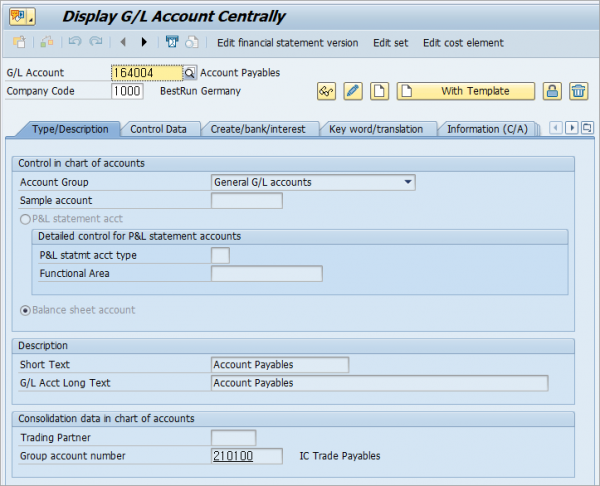Click the Sample account field

pyautogui.click(x=247, y=201)
